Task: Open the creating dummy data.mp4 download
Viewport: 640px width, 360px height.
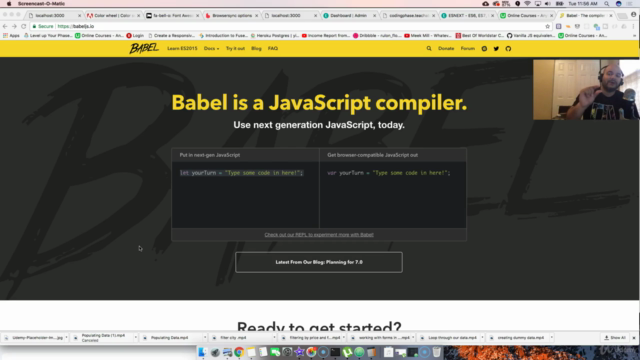Action: [518, 338]
